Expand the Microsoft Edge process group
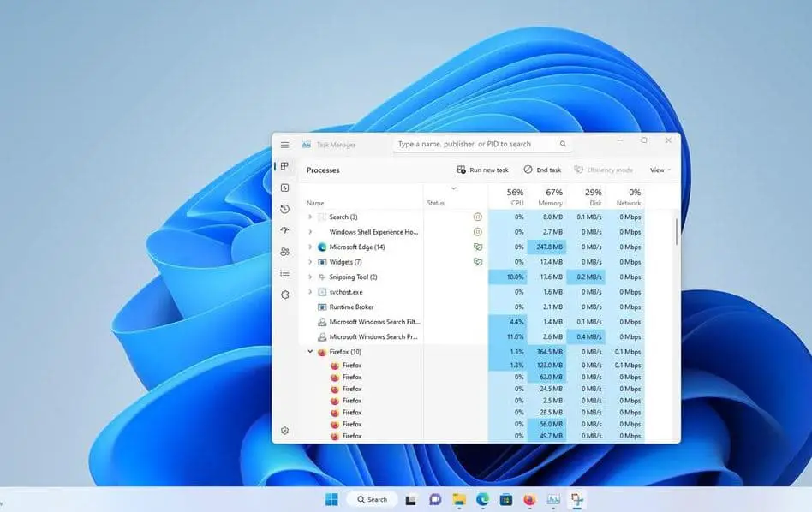Screen dimensions: 812x512 coord(311,247)
